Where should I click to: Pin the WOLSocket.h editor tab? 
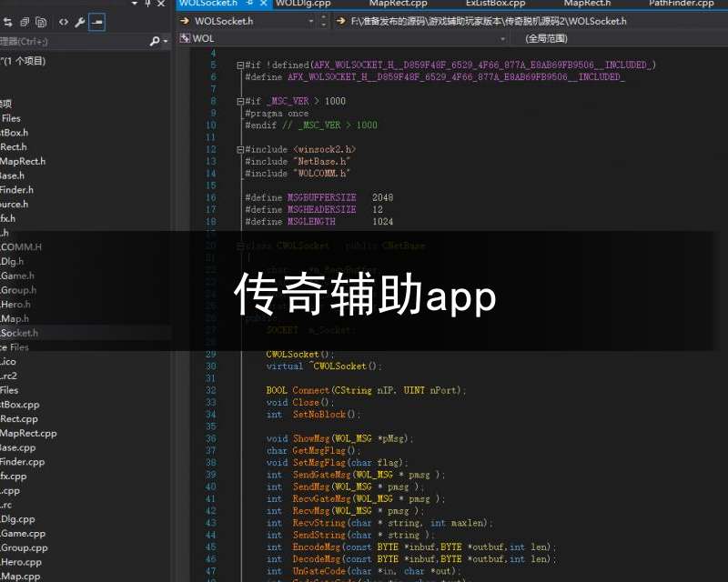pos(249,4)
